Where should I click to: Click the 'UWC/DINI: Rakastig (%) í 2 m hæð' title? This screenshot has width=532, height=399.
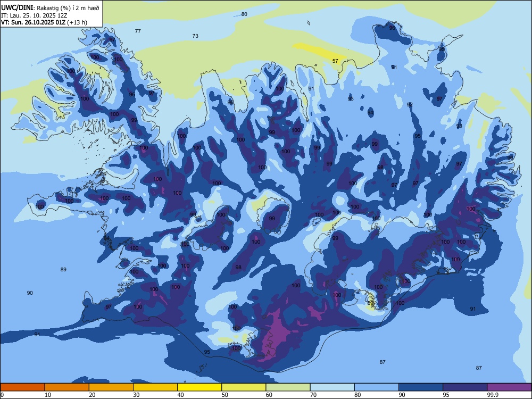tap(50, 8)
